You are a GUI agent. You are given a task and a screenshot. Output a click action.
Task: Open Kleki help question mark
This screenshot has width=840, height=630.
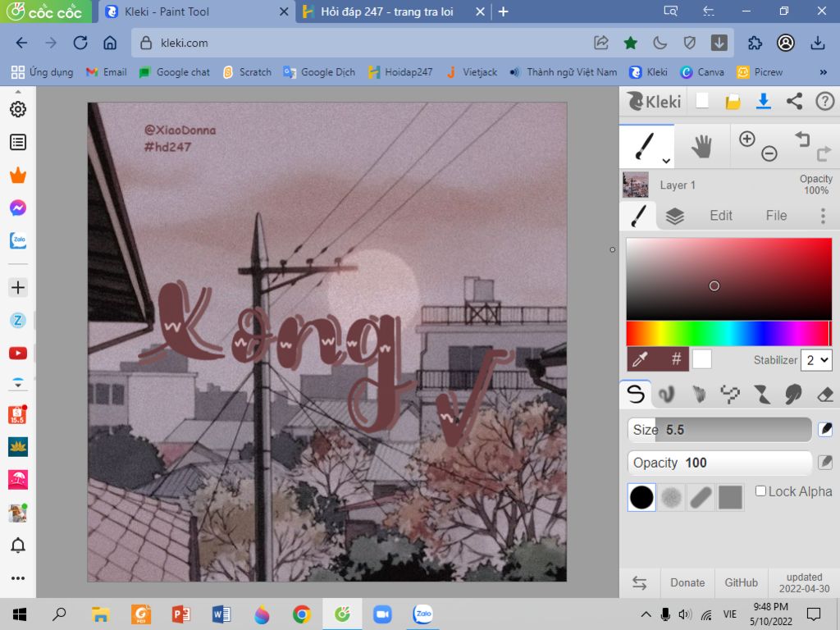pos(825,101)
